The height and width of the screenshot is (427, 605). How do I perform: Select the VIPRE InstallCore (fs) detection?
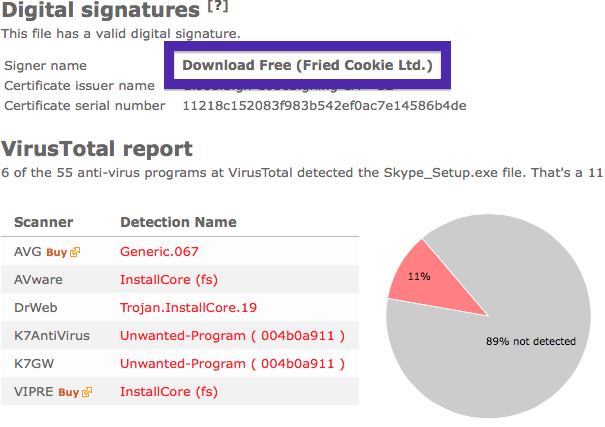point(169,392)
